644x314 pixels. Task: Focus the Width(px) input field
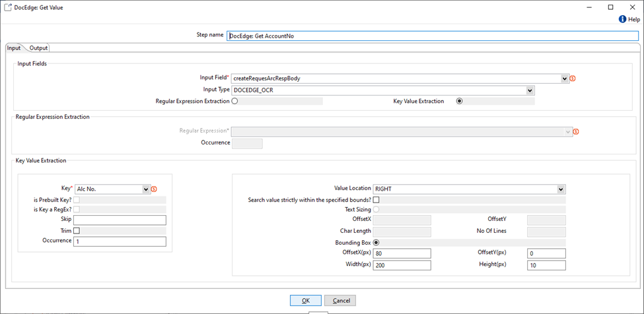pos(402,265)
